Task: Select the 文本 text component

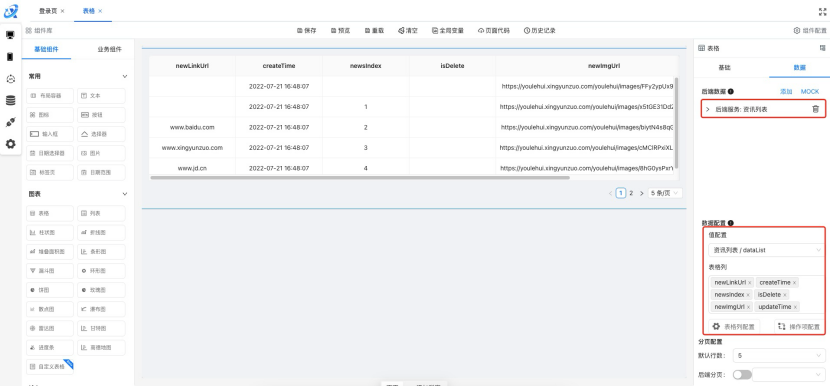Action: (x=101, y=96)
